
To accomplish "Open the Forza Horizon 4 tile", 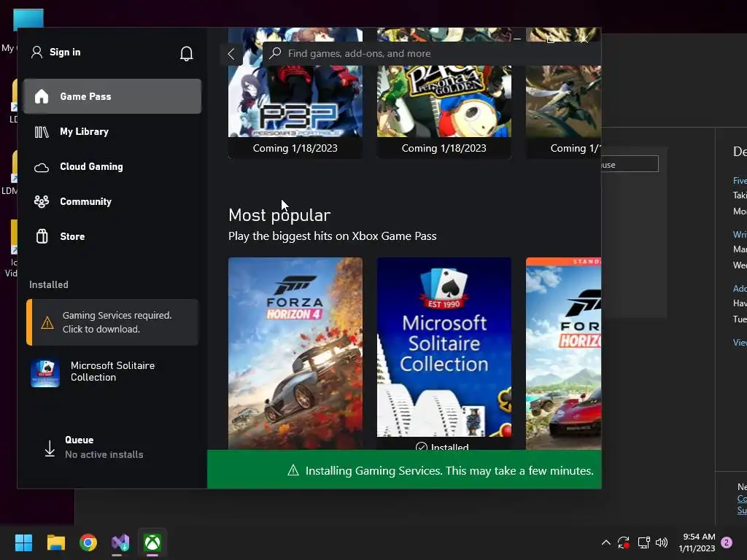I will click(x=295, y=354).
